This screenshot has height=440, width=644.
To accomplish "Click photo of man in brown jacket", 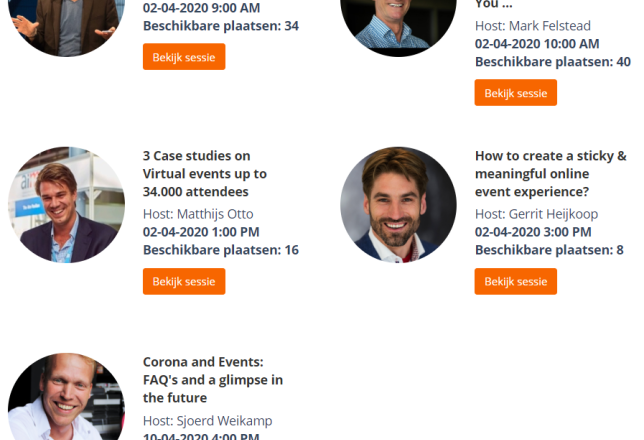I will click(x=67, y=28).
